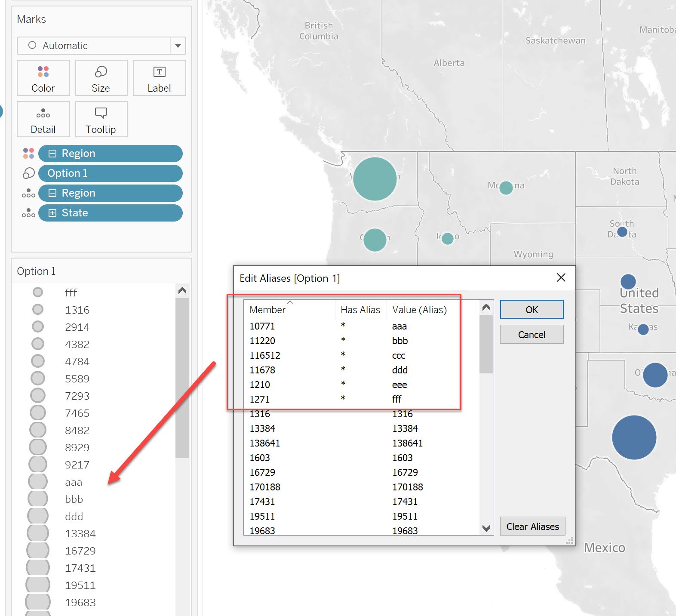Close the Edit Aliases dialog
This screenshot has width=676, height=616.
[561, 278]
